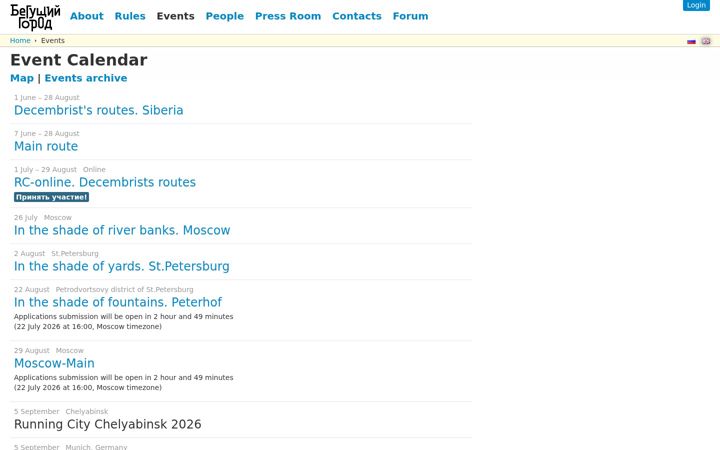The width and height of the screenshot is (720, 450).
Task: Open RC-online. Decembrists routes event
Action: point(105,182)
